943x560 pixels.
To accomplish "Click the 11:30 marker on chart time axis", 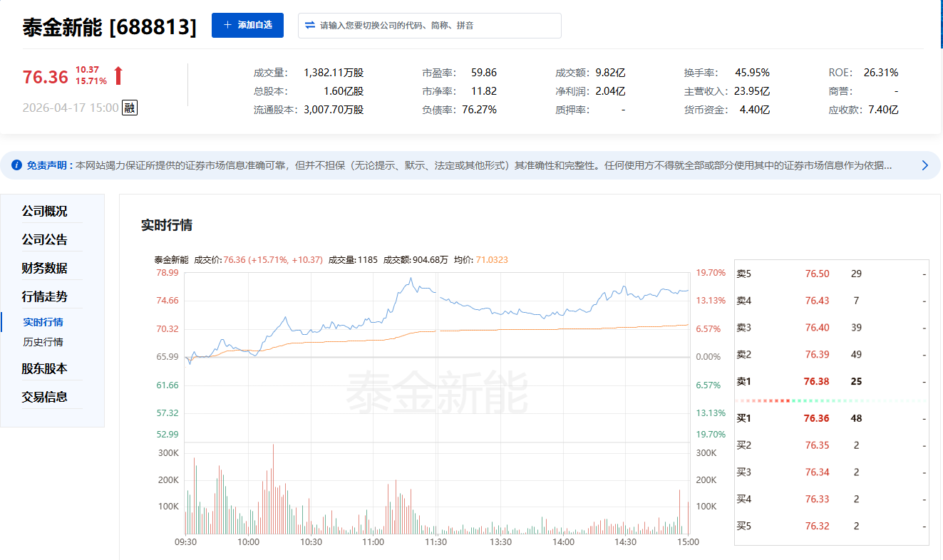I will click(436, 542).
